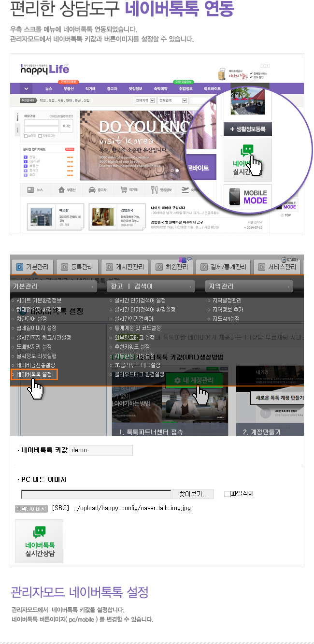Click the arrow icon on 서비스관리 tab
Viewport: 314px width, 644px height.
pos(262,267)
